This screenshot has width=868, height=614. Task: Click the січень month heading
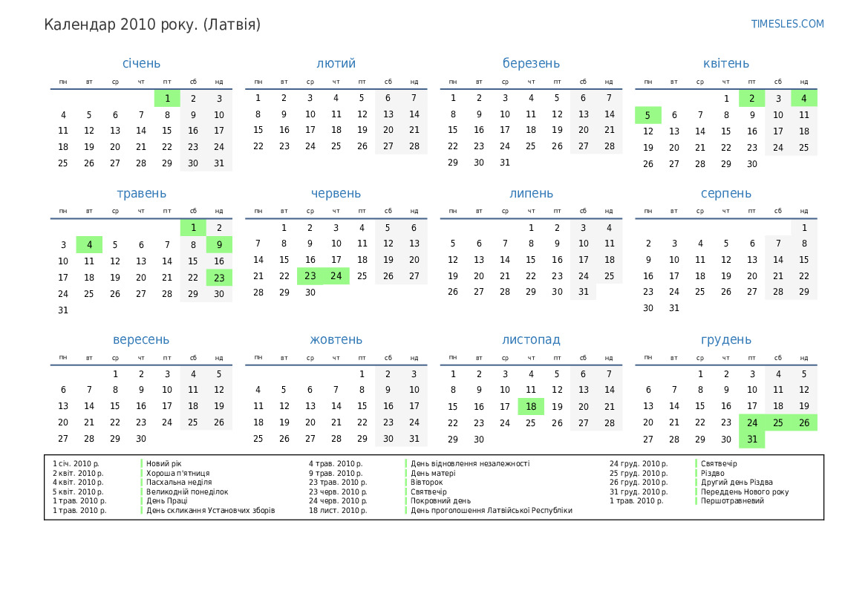[141, 64]
